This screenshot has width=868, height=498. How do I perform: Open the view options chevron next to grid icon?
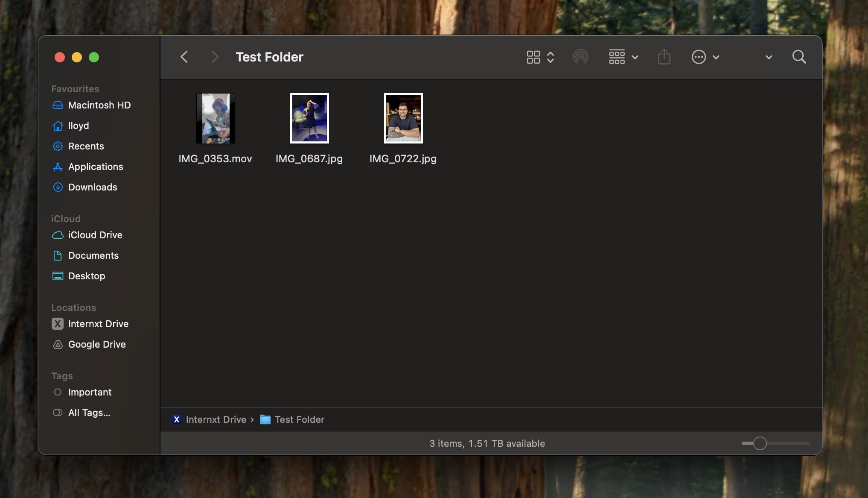click(x=551, y=57)
